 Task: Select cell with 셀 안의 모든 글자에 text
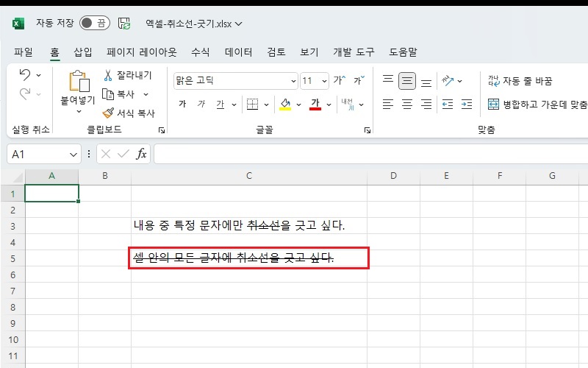click(249, 258)
